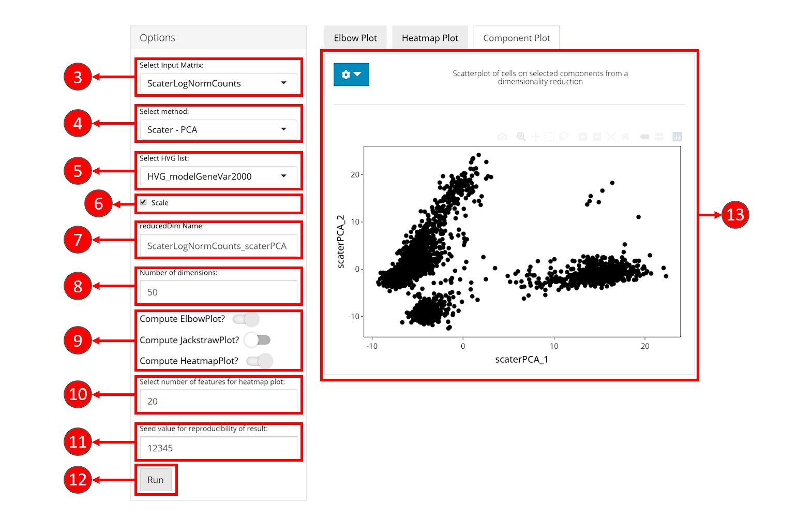Uncheck the Scale checkbox
812x517 pixels.
coord(144,202)
